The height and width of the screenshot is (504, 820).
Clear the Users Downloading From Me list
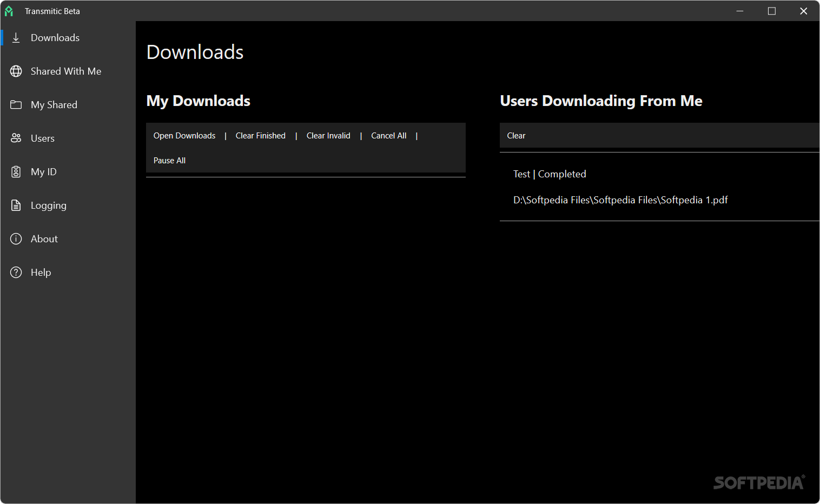[x=516, y=136]
